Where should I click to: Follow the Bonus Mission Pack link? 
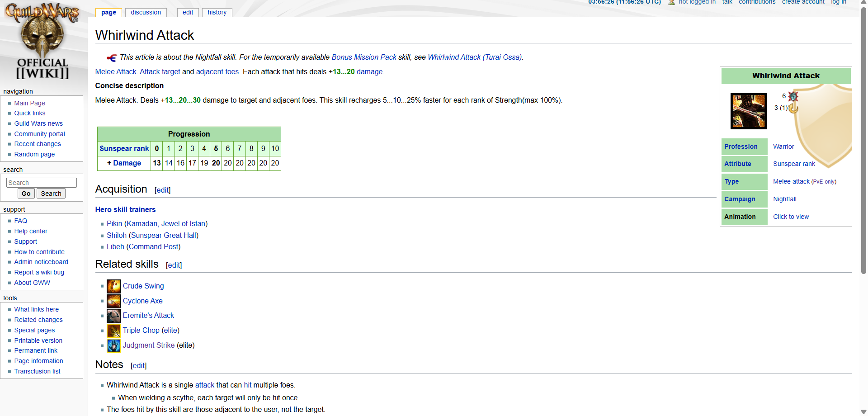pyautogui.click(x=364, y=57)
